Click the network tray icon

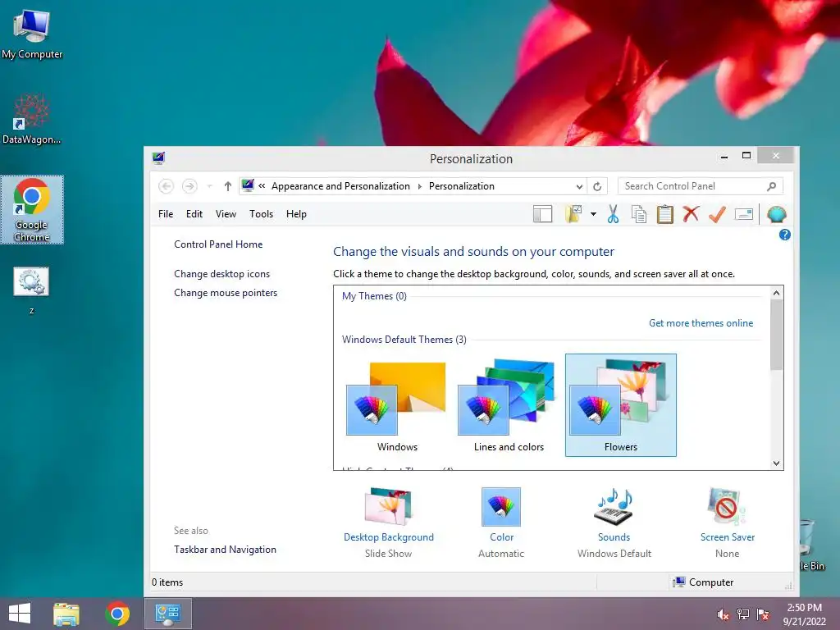point(742,614)
